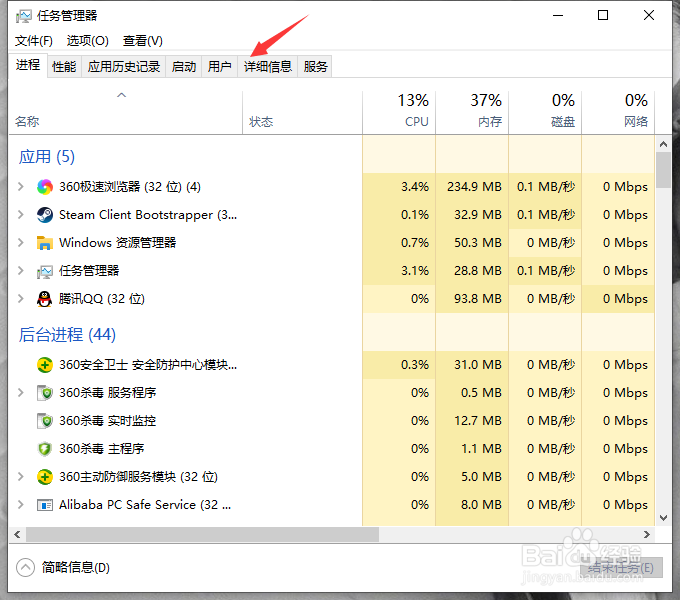The image size is (680, 600).
Task: Sort by the 内存 column header
Action: click(x=472, y=111)
